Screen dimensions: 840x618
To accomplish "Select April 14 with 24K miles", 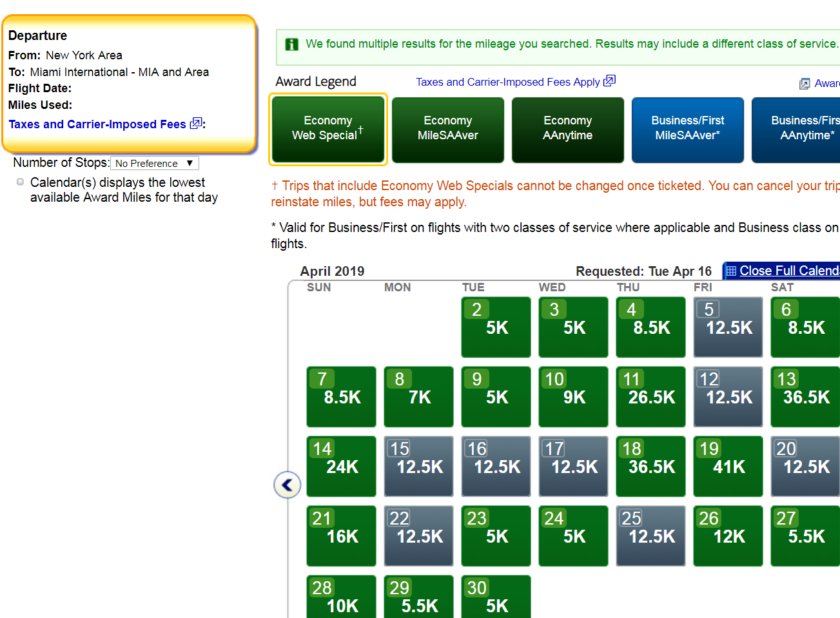I will click(x=342, y=467).
